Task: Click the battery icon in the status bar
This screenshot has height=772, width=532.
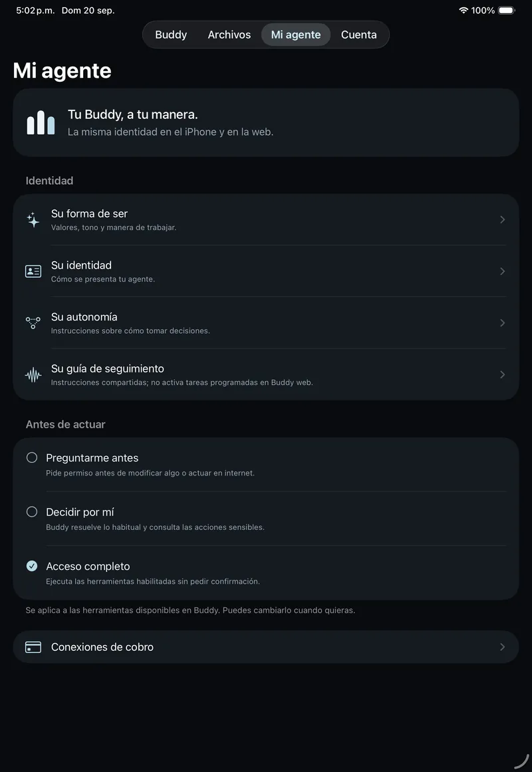Action: [506, 11]
